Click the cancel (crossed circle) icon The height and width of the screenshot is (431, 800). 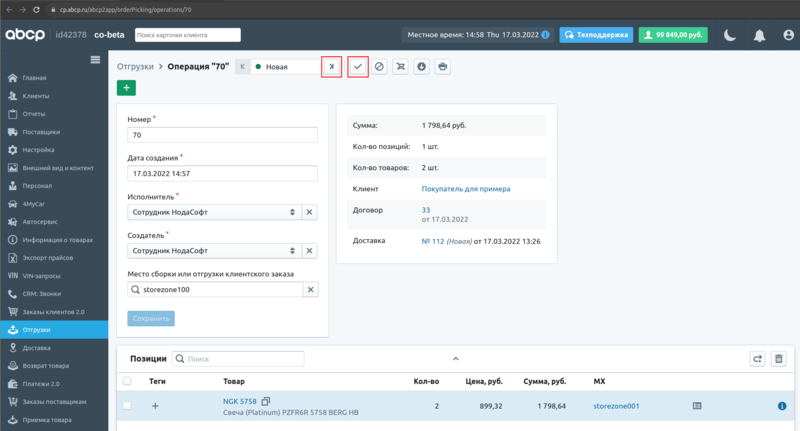pos(379,67)
